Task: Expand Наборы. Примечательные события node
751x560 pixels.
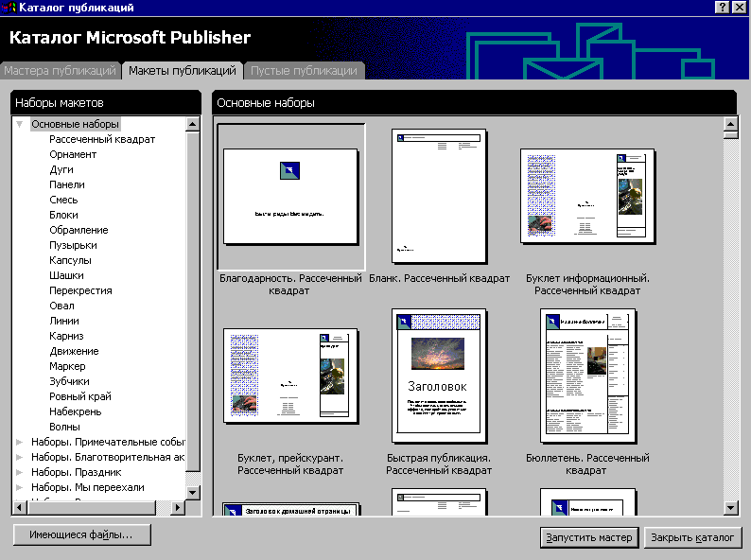Action: click(x=20, y=442)
